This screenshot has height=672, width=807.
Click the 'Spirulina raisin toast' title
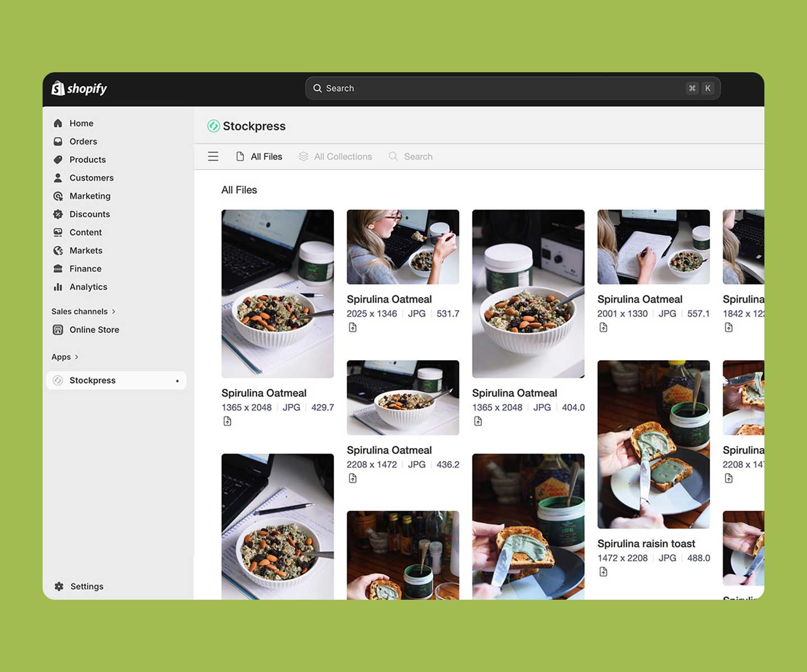coord(646,544)
